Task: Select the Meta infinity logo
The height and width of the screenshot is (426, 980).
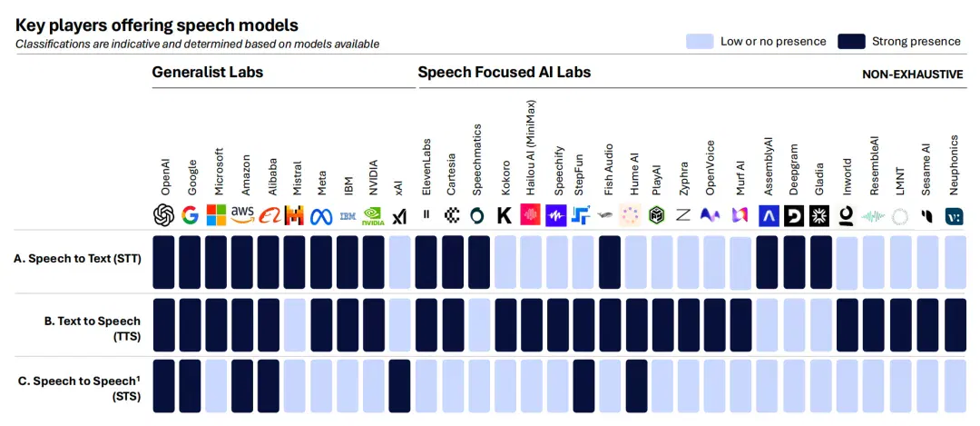Action: click(320, 216)
